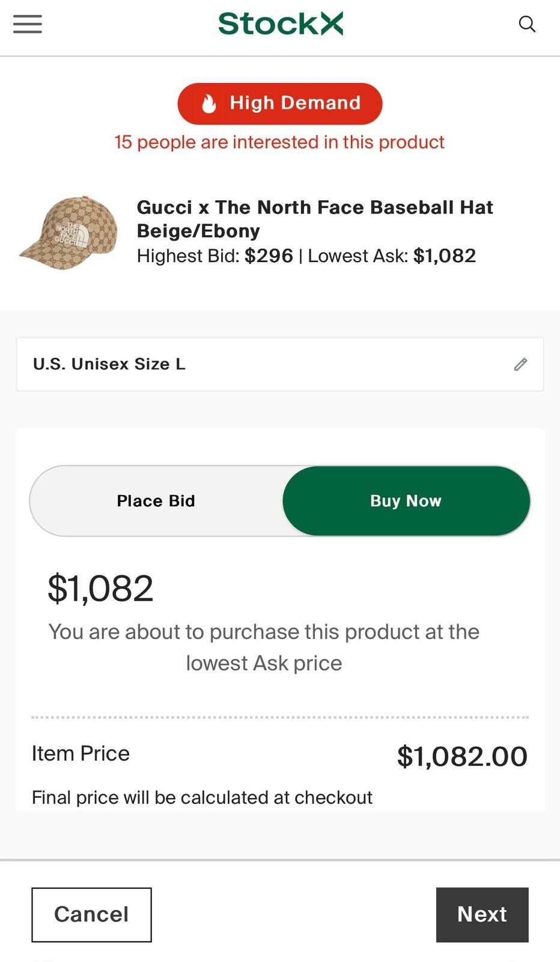
Task: Click the High Demand label text
Action: tap(295, 103)
